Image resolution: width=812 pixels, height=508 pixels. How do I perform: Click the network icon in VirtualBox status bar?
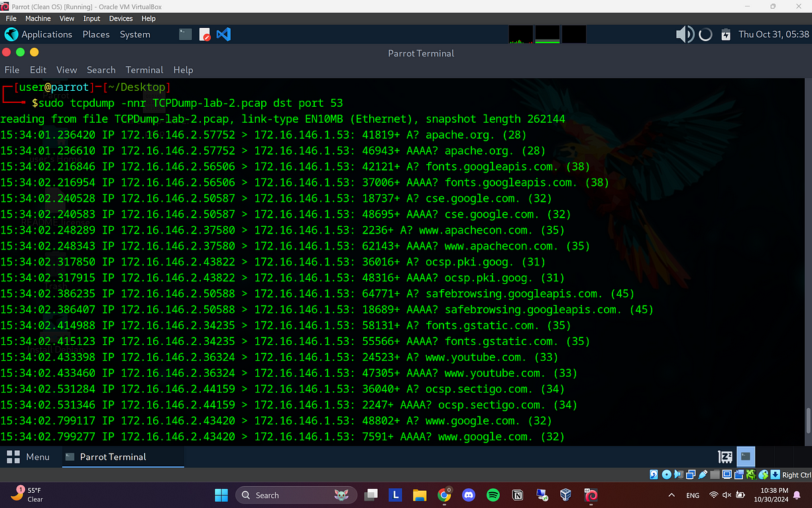[691, 474]
